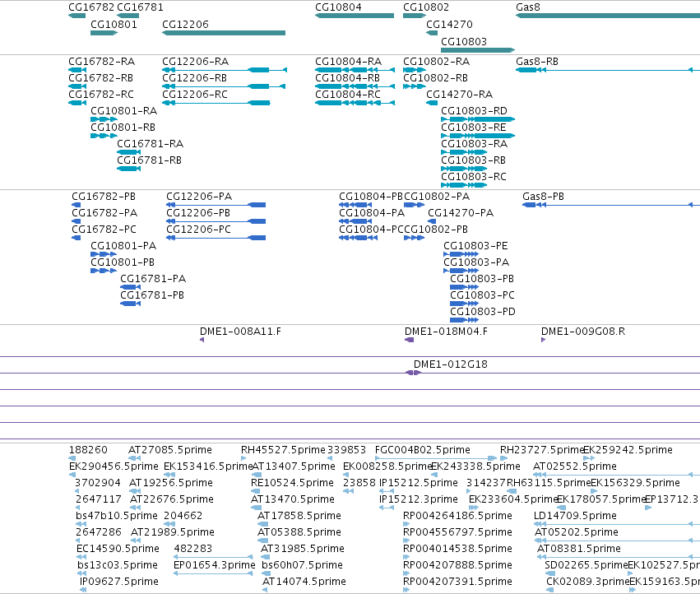Viewport: 700px width, 594px height.
Task: Click protein CG12206-PC
Action: [216, 238]
